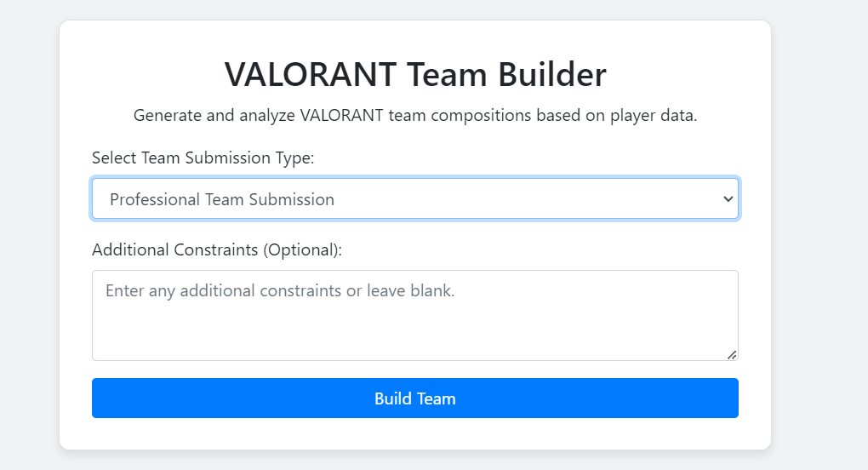Click the VALORANT Team Builder heading
The width and height of the screenshot is (868, 470).
point(414,75)
